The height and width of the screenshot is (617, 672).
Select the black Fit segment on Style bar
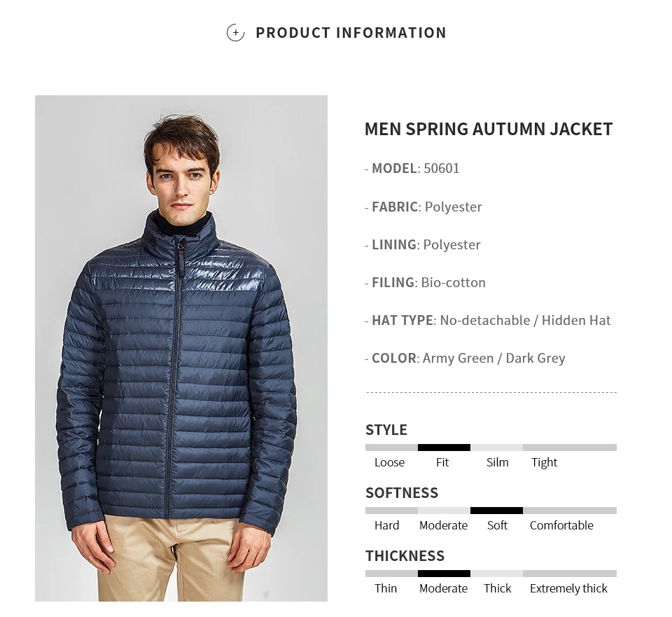pyautogui.click(x=444, y=448)
